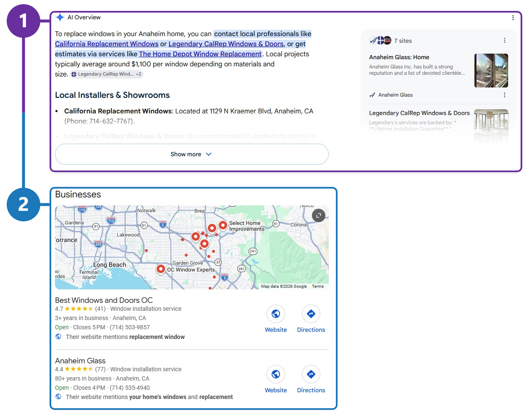Click the Legendary CalRep Wind... +2 source chip
Viewport: 529px width, 420px height.
pos(107,74)
